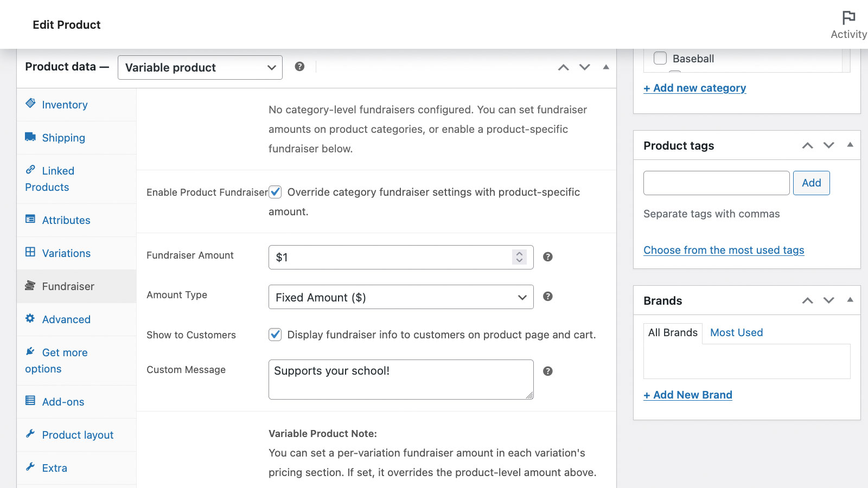
Task: Increase Fundraiser Amount with the stepper
Action: point(519,254)
